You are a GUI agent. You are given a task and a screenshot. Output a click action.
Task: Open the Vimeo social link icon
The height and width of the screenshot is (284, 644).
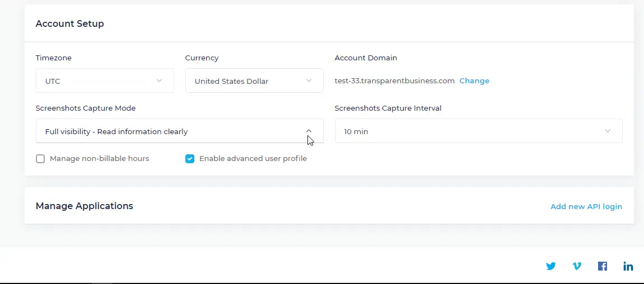(x=577, y=266)
